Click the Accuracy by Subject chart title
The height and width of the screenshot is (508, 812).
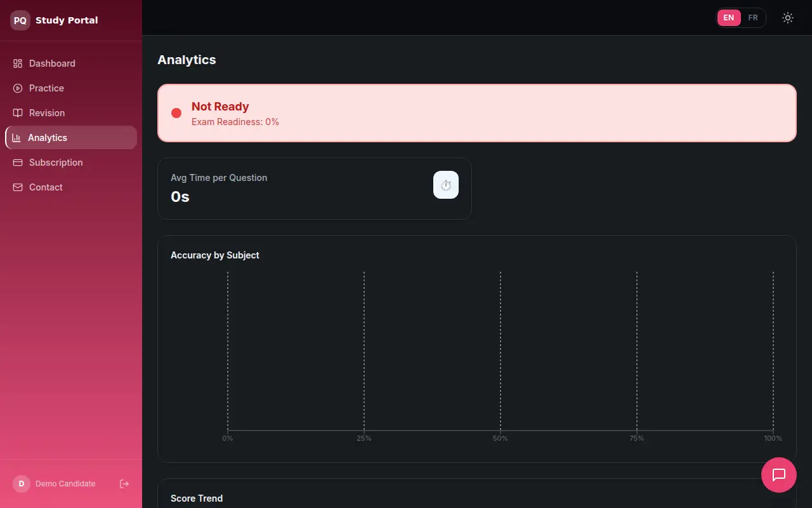(215, 255)
